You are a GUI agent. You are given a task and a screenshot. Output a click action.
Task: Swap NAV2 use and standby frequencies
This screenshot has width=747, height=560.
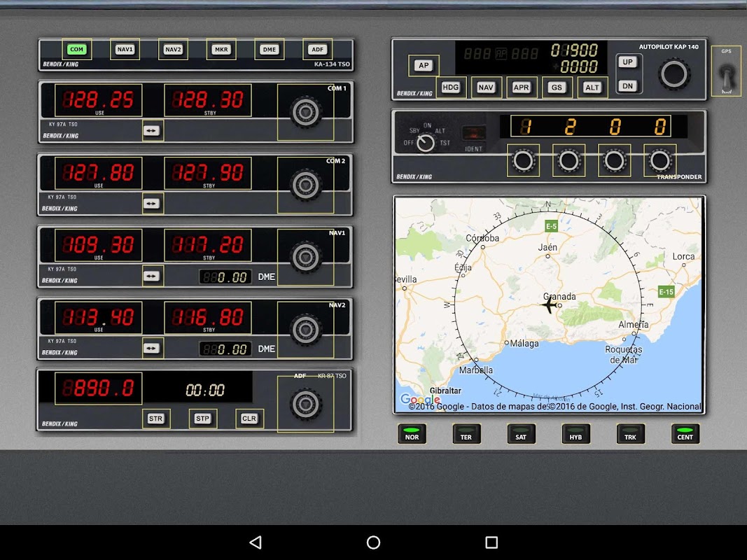(153, 348)
